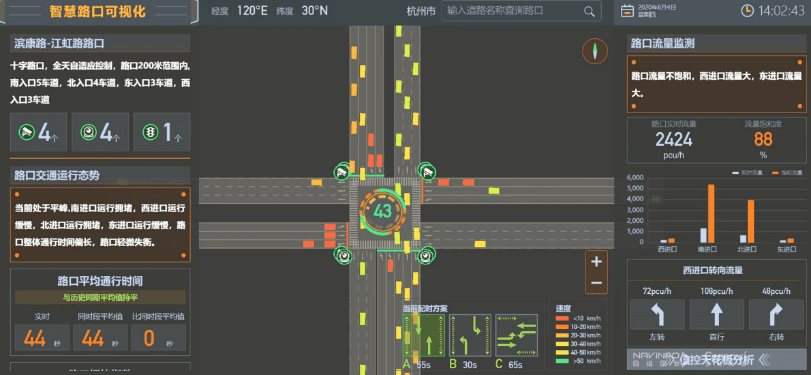Click the road name search field

click(x=521, y=11)
